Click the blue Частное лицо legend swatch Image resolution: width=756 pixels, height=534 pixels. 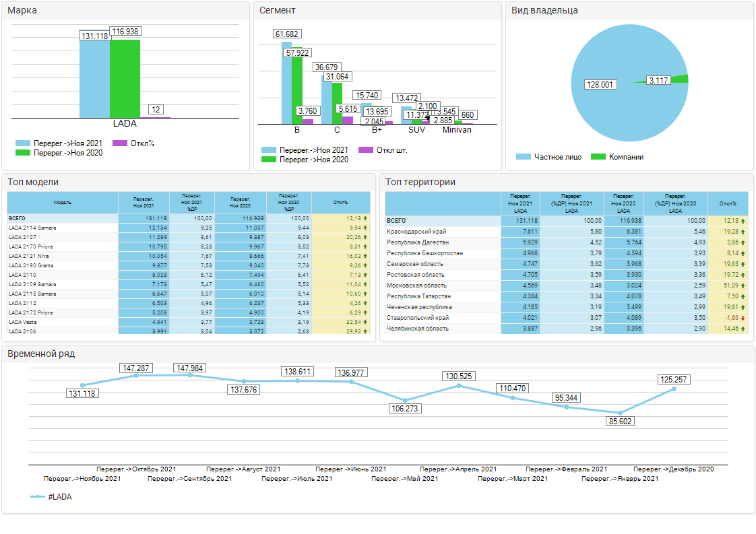524,157
